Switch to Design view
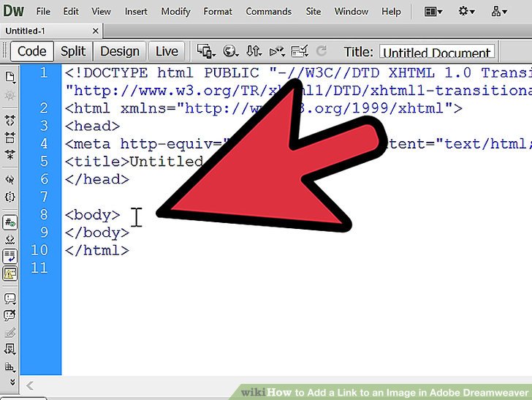The height and width of the screenshot is (400, 532). click(x=120, y=51)
